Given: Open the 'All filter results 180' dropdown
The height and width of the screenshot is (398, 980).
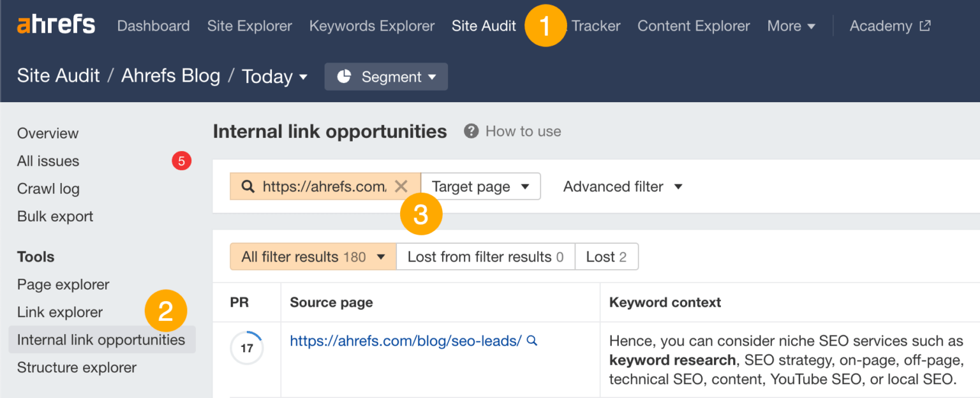Looking at the screenshot, I should [312, 256].
